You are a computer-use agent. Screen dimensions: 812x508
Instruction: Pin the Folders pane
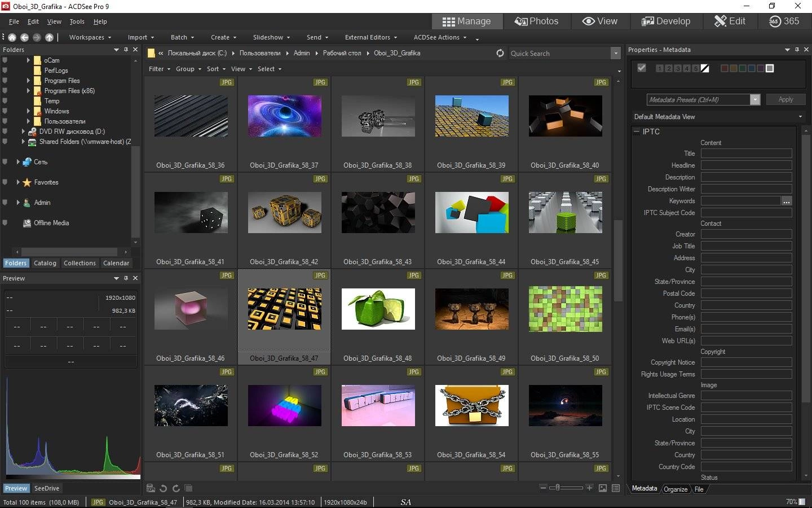point(126,50)
